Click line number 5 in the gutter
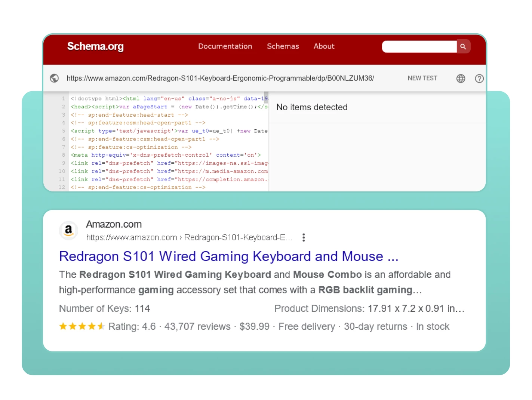The image size is (532, 400). click(64, 131)
